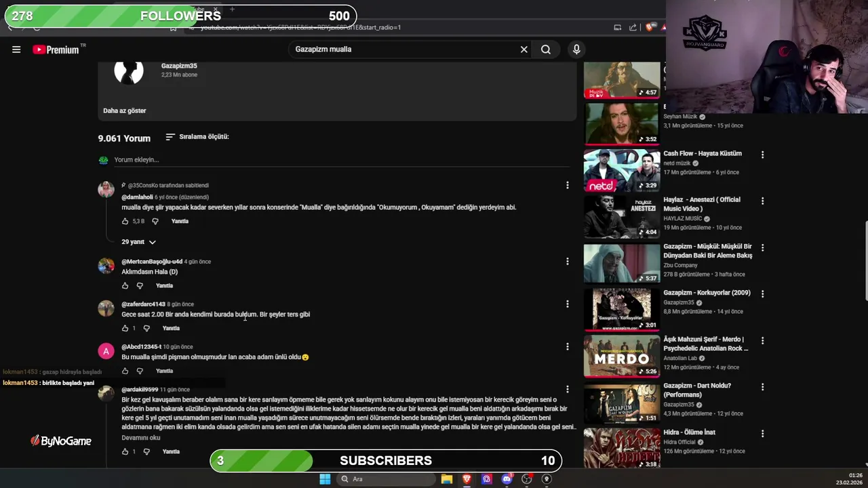Open Brave browser from the taskbar
The width and height of the screenshot is (868, 488).
tap(467, 479)
